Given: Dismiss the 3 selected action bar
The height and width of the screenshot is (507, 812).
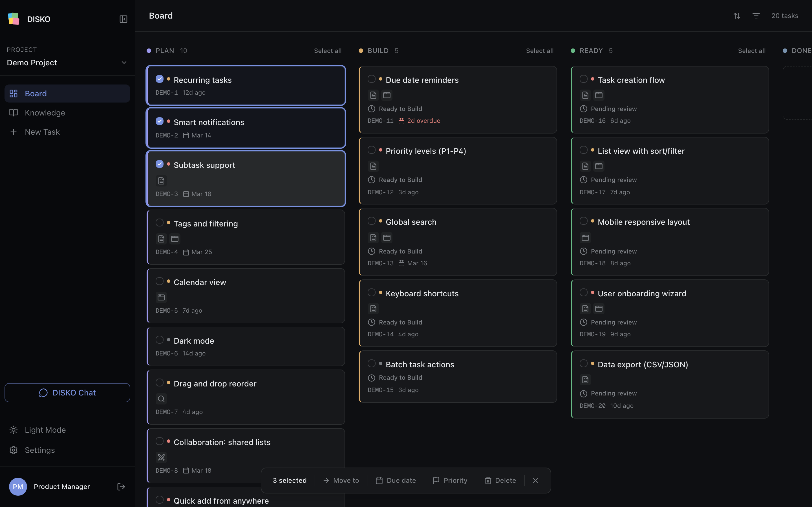Looking at the screenshot, I should pyautogui.click(x=535, y=480).
